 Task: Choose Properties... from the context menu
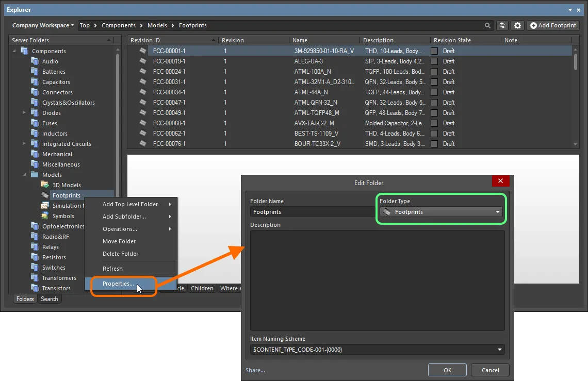click(118, 284)
